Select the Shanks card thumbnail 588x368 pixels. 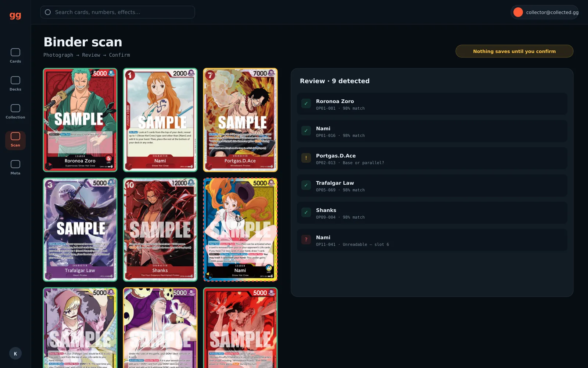coord(160,230)
